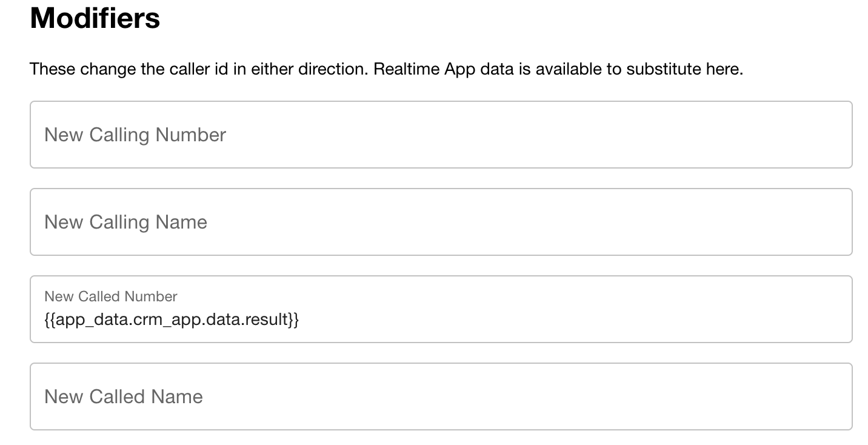The image size is (868, 445).
Task: Click the New Called Number floating label
Action: point(110,296)
